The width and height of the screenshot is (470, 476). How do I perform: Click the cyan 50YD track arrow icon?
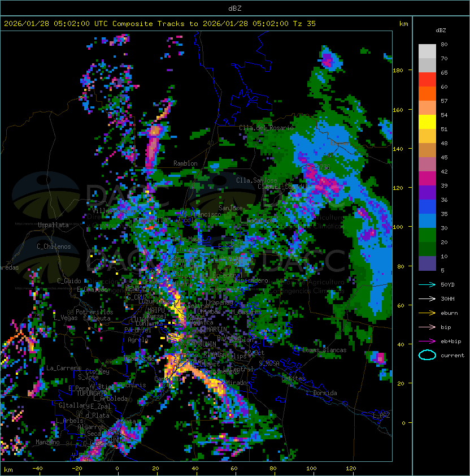[x=427, y=285]
